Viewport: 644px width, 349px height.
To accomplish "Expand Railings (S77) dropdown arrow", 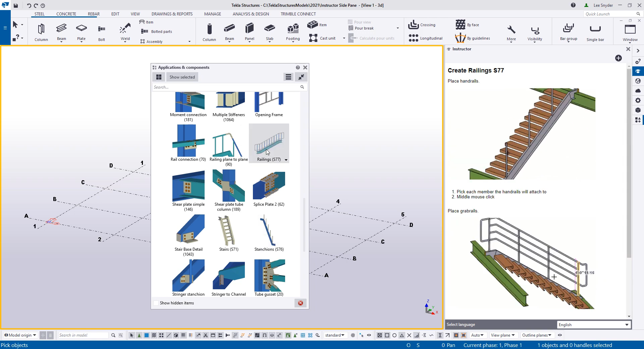I will pos(286,160).
